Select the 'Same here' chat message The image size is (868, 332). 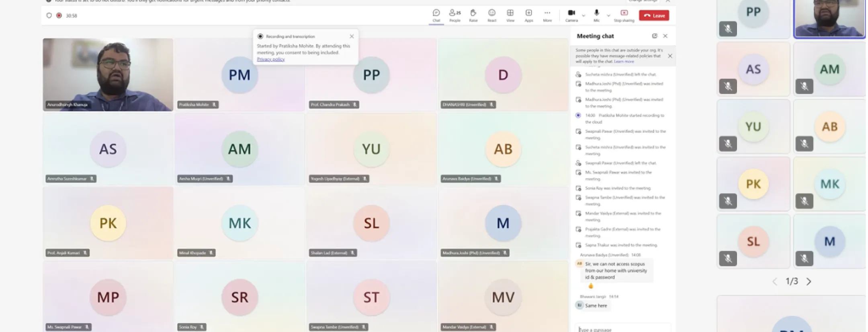coord(596,305)
